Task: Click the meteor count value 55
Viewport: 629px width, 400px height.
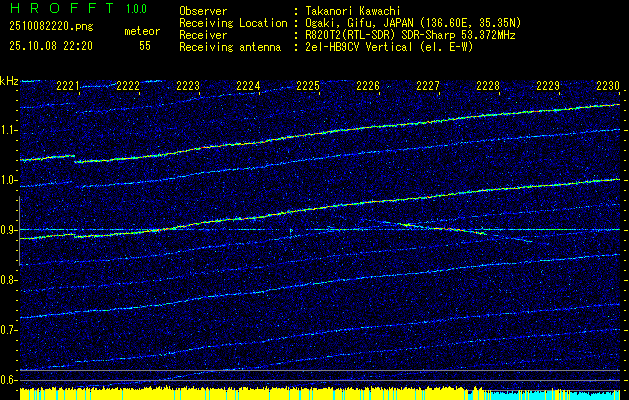Action: 145,46
